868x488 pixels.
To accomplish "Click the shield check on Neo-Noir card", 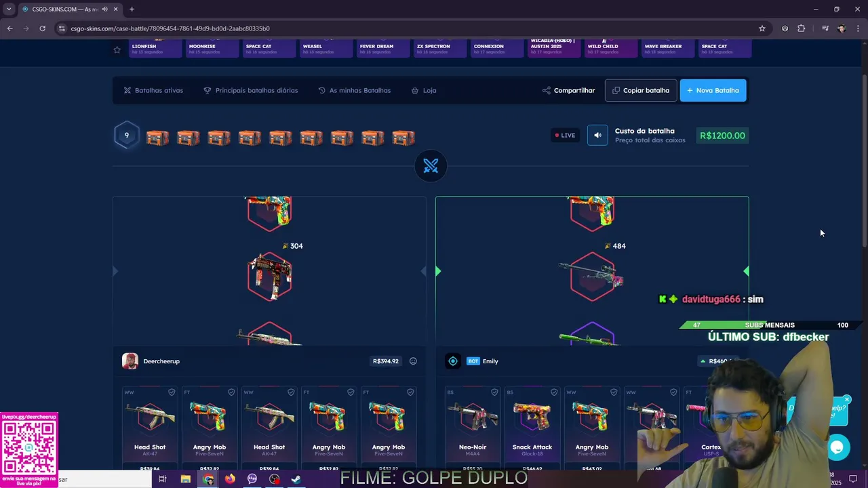I will pyautogui.click(x=494, y=392).
